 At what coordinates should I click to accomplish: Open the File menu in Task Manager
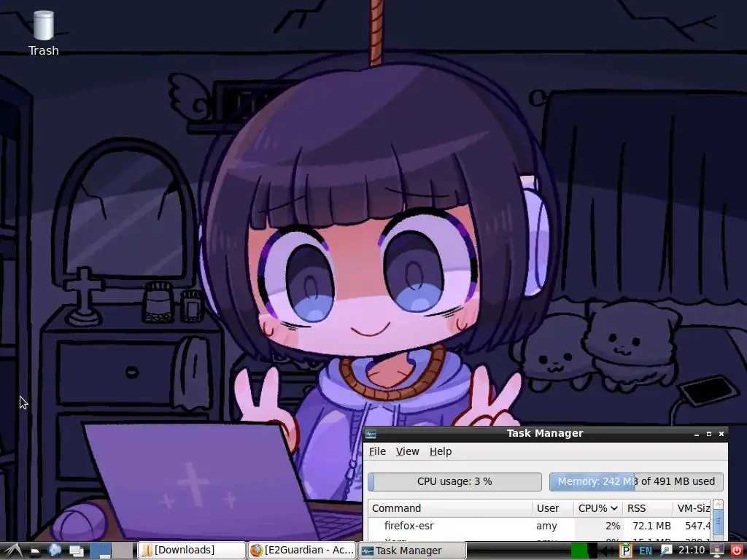[x=377, y=451]
